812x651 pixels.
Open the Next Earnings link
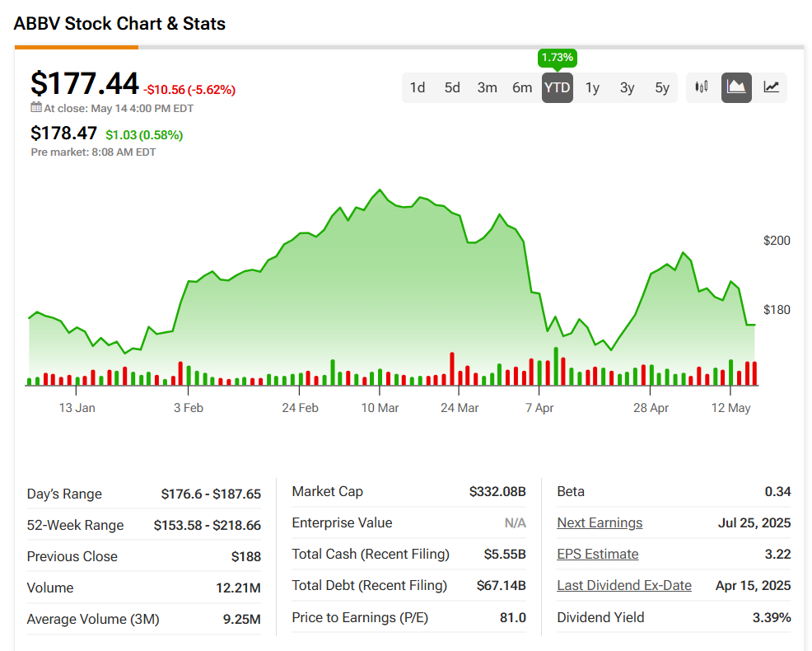(600, 522)
